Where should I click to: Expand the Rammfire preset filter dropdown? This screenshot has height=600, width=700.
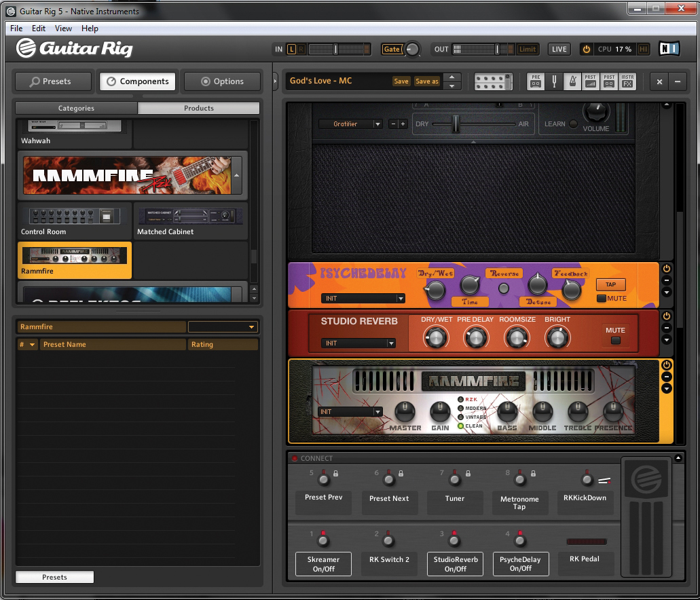251,327
